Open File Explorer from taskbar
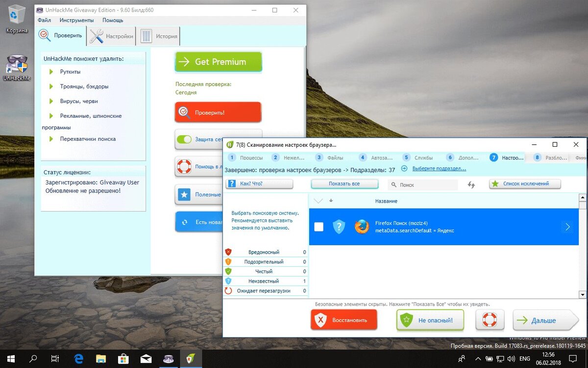Viewport: 588px width, 368px height. pos(101,359)
